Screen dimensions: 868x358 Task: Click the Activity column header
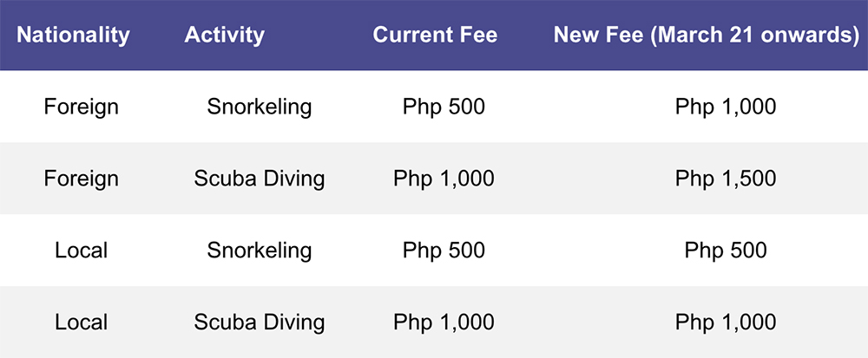point(224,35)
